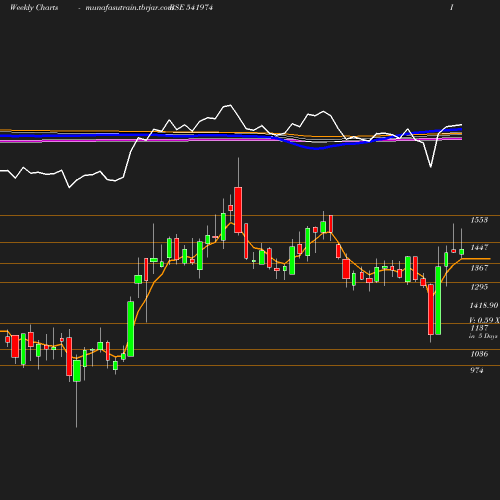Screen dimensions: 500x500
Task: Click the 1418.90 current price label
Action: pyautogui.click(x=484, y=305)
